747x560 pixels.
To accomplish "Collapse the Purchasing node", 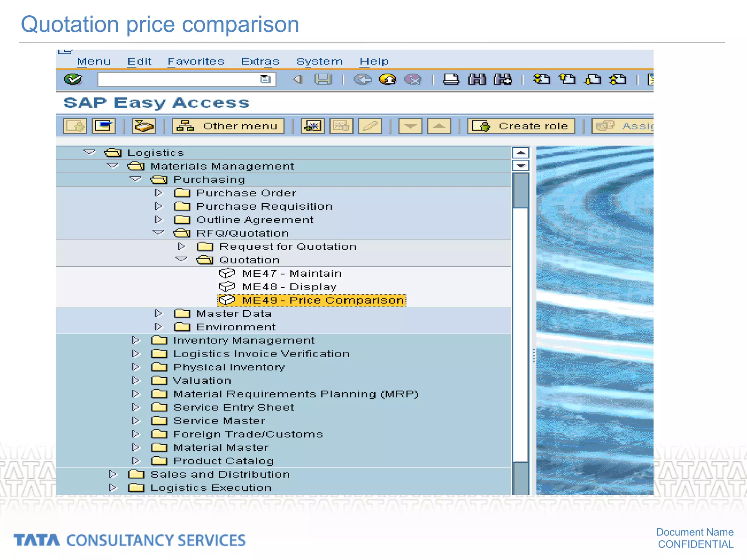I will [x=135, y=179].
